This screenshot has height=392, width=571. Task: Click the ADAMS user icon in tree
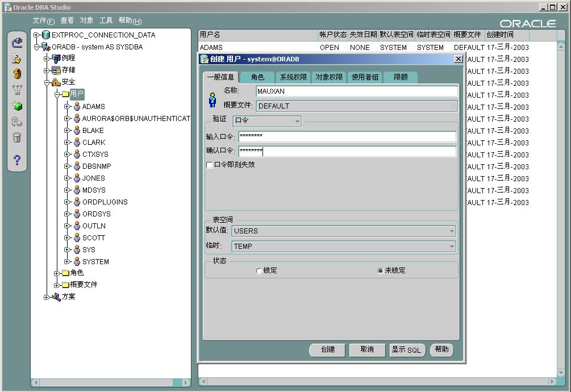[77, 106]
